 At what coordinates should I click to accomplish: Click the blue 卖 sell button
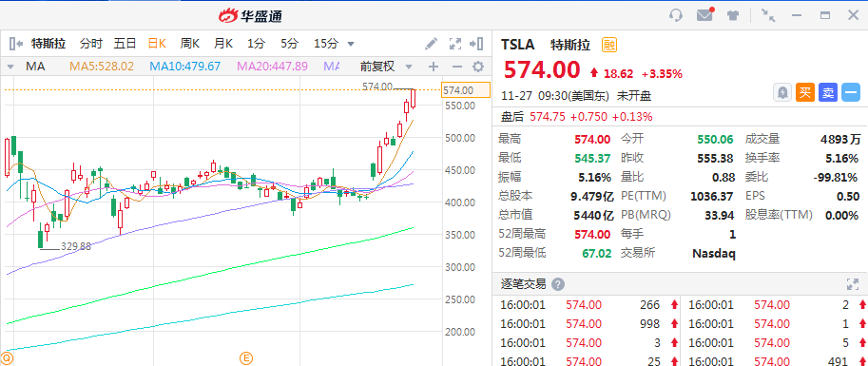pos(827,93)
